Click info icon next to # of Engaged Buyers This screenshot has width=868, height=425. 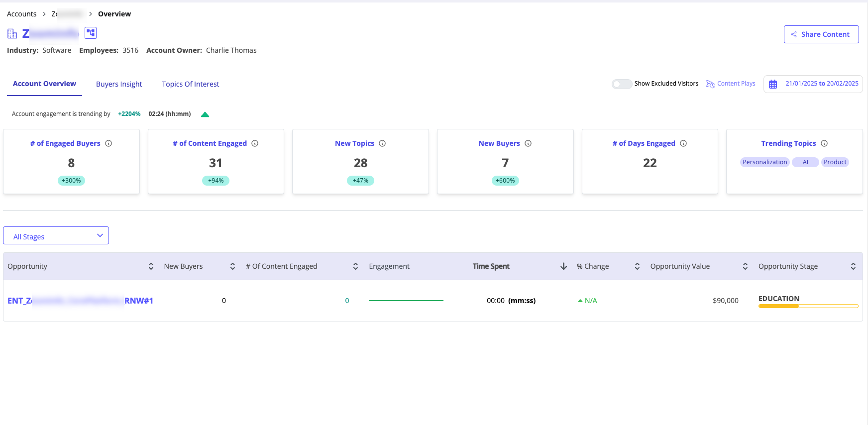point(108,143)
